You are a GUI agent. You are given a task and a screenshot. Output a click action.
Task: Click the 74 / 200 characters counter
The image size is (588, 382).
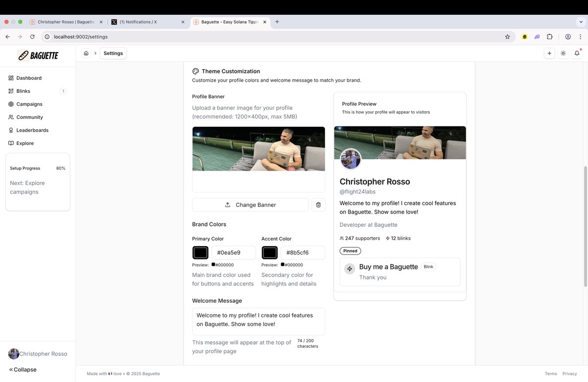(308, 343)
